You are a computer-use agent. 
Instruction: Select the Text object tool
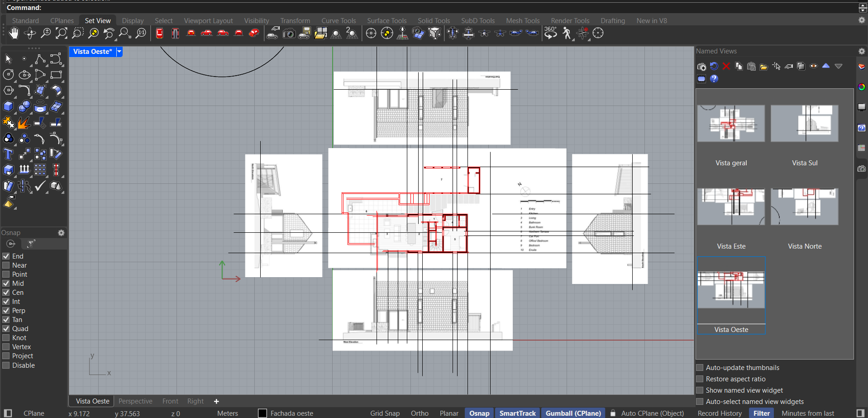(9, 154)
